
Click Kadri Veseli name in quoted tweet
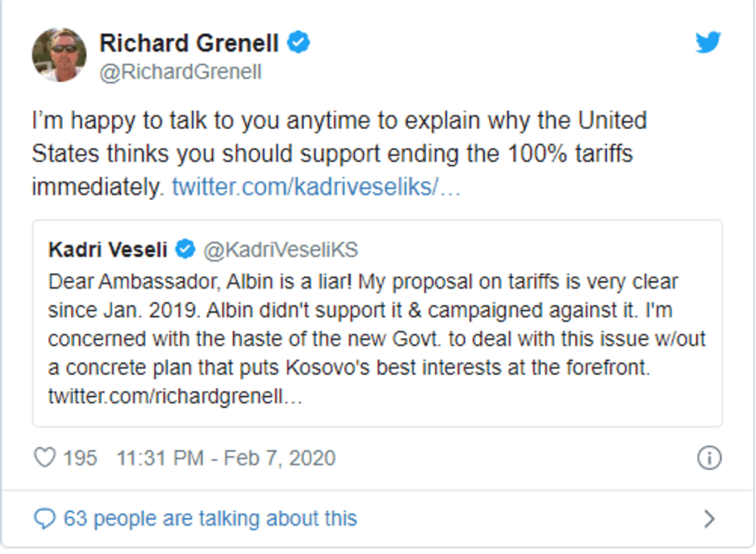point(107,250)
